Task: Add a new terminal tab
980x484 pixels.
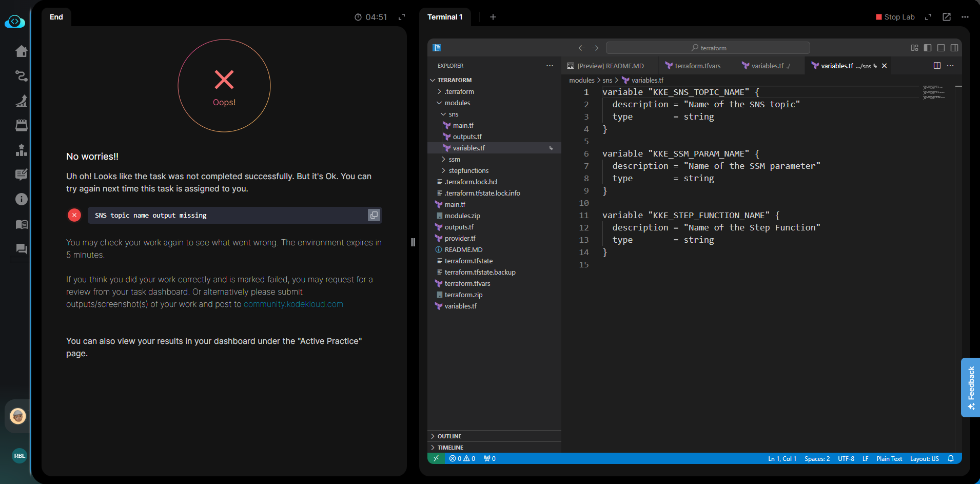Action: click(493, 17)
